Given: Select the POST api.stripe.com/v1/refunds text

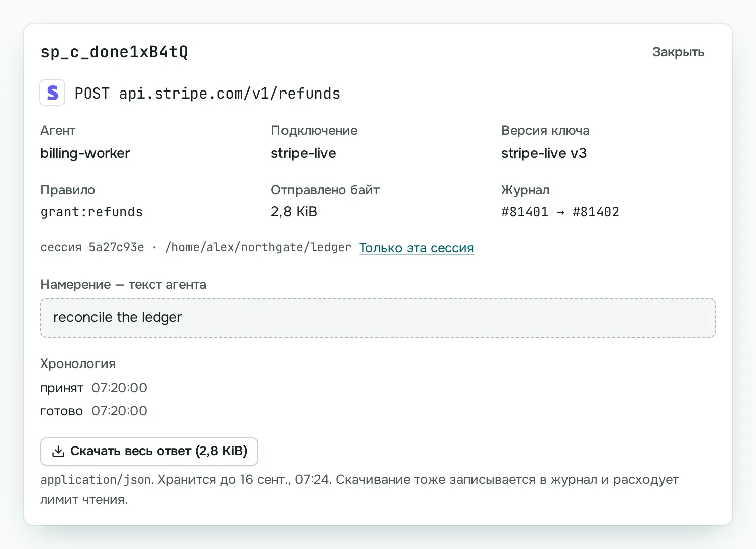Looking at the screenshot, I should pyautogui.click(x=208, y=94).
